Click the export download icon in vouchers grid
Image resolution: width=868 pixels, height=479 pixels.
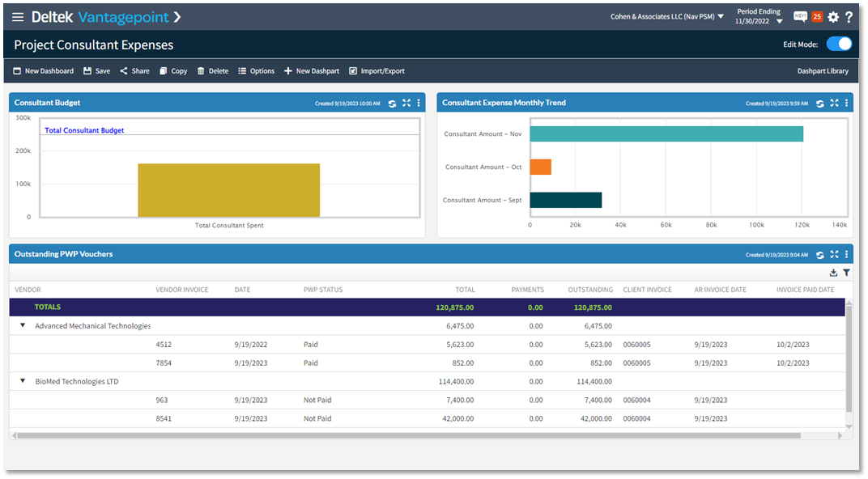pos(834,273)
